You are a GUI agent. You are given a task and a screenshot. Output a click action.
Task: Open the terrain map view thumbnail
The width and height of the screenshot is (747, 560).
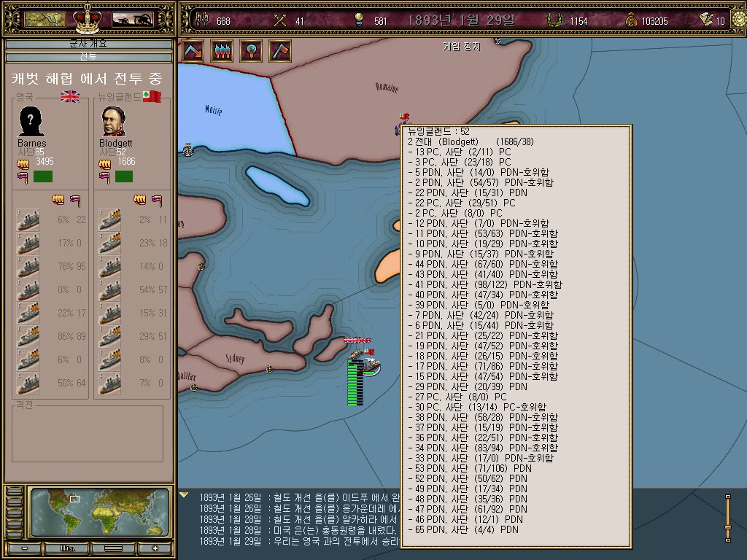(44, 20)
